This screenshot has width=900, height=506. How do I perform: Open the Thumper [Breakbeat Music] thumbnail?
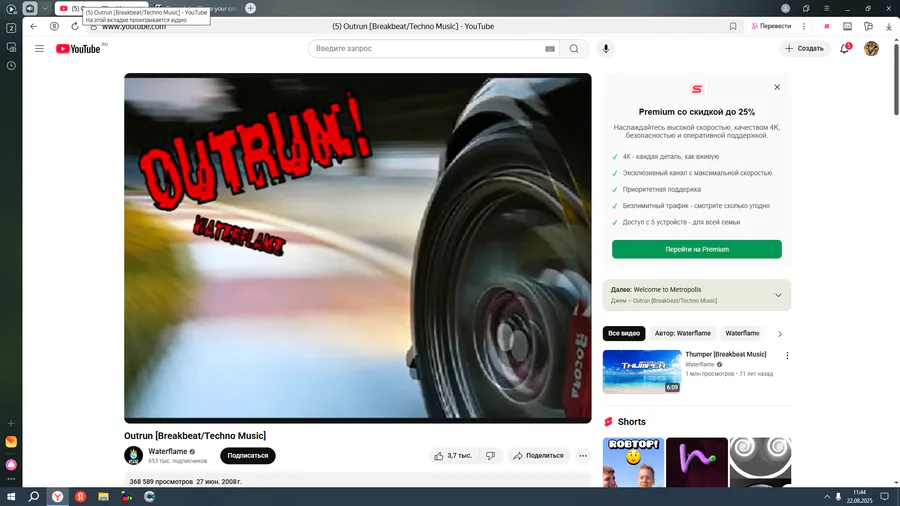642,372
